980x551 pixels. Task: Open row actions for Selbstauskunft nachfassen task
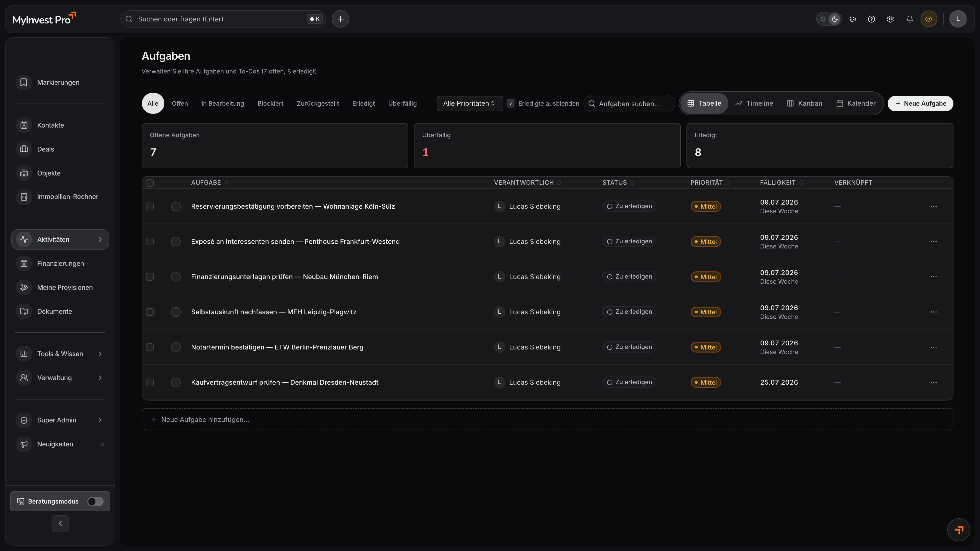point(934,312)
